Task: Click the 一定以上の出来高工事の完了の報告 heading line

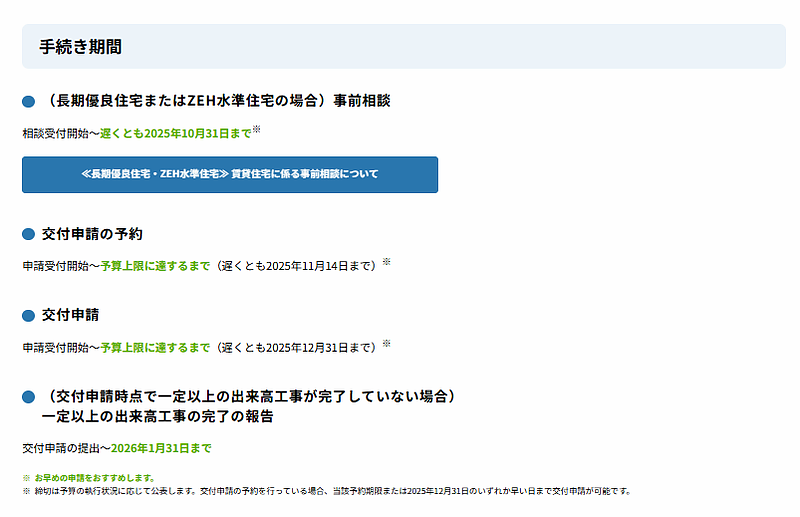Action: point(157,416)
